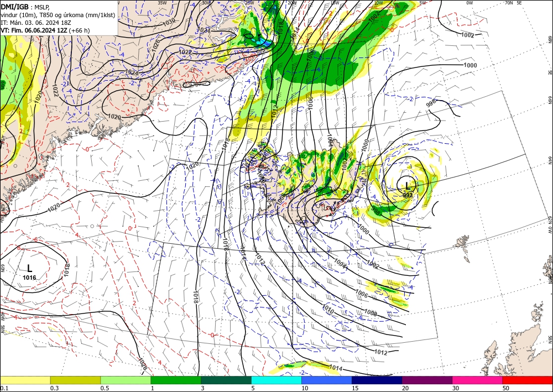This screenshot has width=553, height=392.
Task: Select the light green 0.5–1 legend swatch
Action: click(x=126, y=380)
